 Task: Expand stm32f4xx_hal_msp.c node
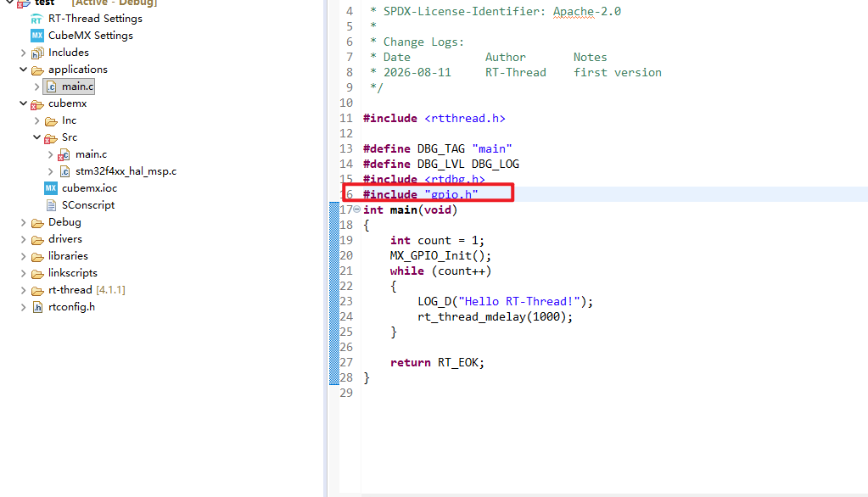coord(50,171)
